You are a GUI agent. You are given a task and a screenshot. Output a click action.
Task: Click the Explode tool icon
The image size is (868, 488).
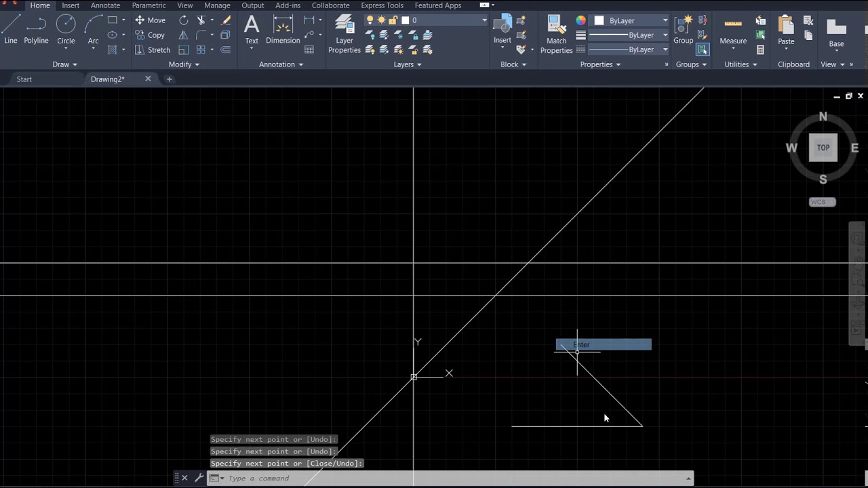226,35
